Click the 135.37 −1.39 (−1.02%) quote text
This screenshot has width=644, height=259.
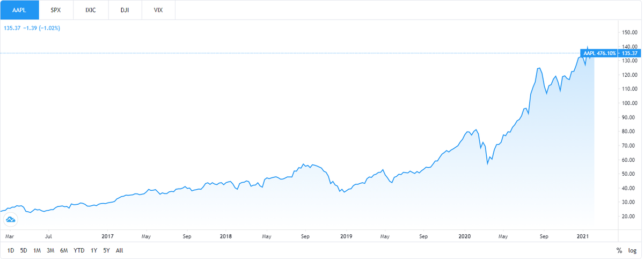[32, 28]
